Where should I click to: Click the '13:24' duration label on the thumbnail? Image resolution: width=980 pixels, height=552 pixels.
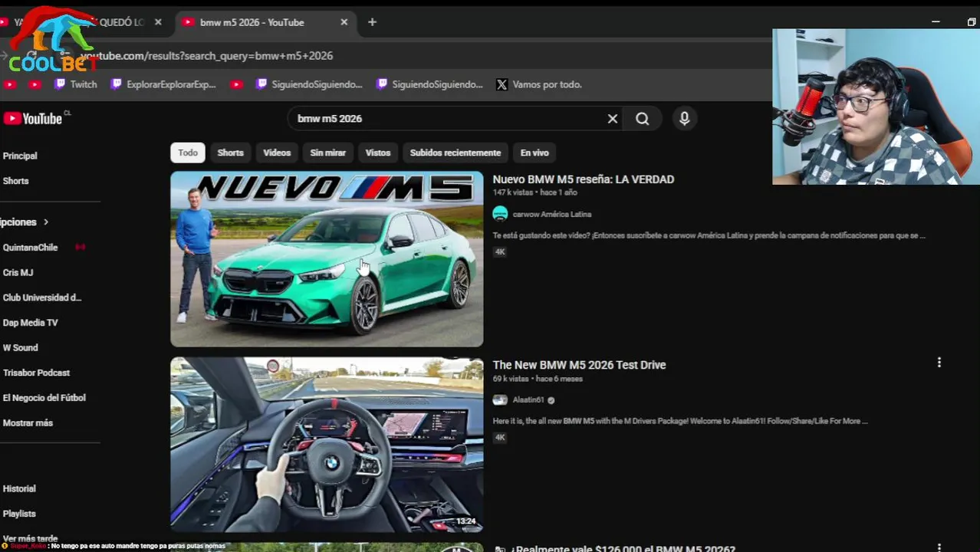465,521
